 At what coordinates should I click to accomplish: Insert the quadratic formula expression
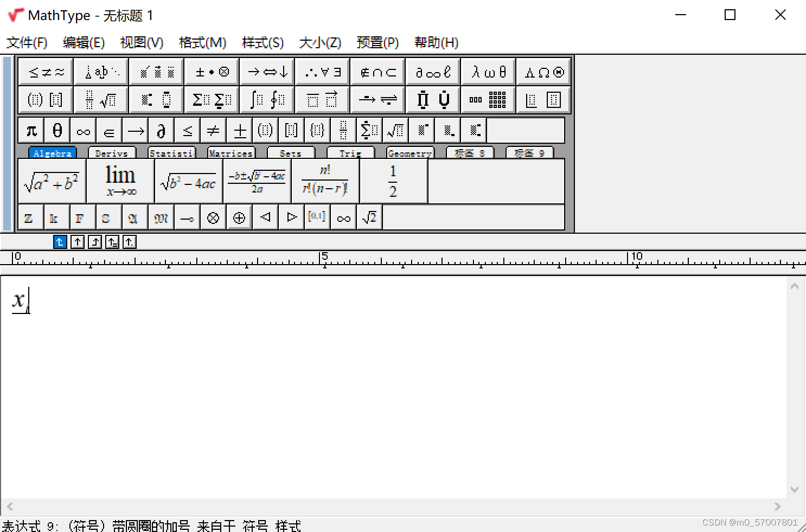click(x=257, y=182)
